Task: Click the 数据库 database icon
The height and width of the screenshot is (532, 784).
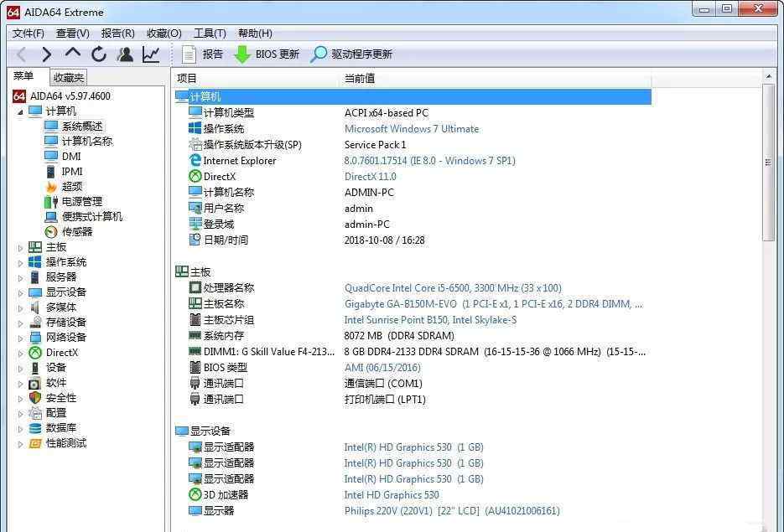Action: pyautogui.click(x=35, y=428)
